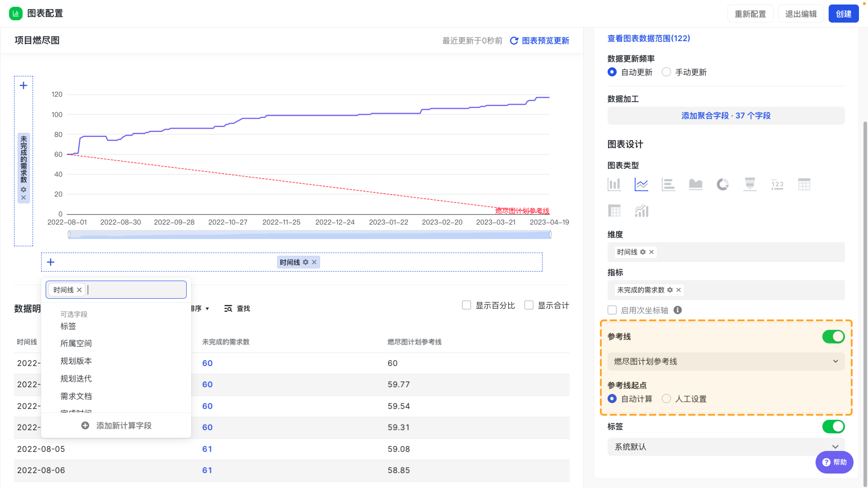Click the 查找 search icon
Screen dimensions: 868x488
click(x=228, y=308)
